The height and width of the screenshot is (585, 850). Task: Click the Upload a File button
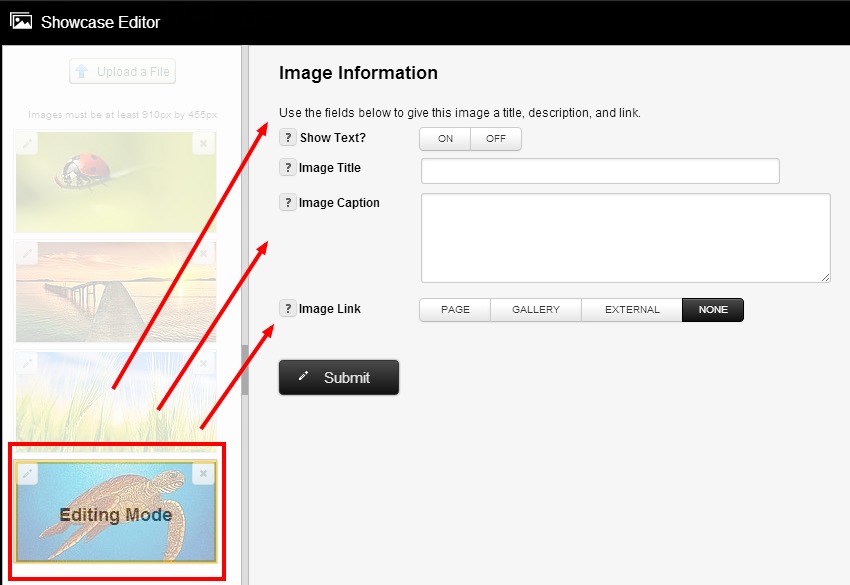(x=123, y=72)
